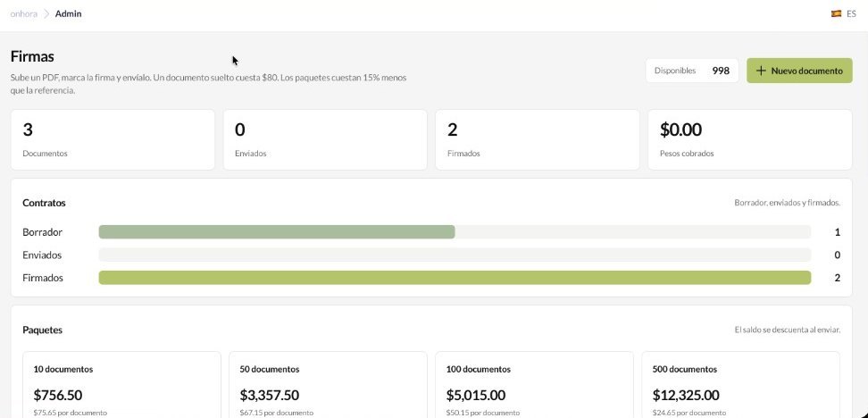The width and height of the screenshot is (868, 418).
Task: Open the Firmados stat card showing 2
Action: point(538,139)
